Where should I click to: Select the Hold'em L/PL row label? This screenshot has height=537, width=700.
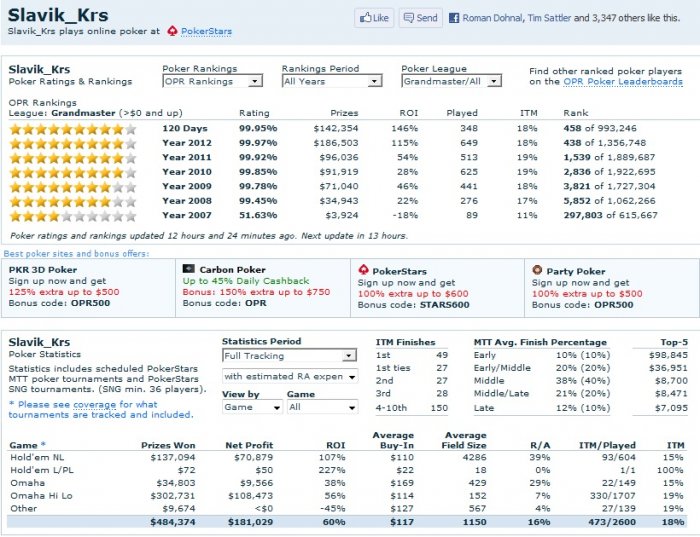coord(42,470)
